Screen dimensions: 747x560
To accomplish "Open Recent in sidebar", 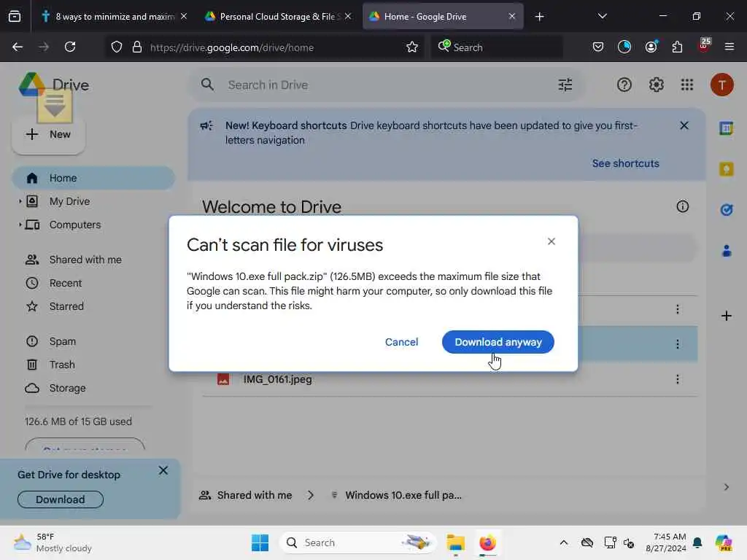I will pos(66,283).
